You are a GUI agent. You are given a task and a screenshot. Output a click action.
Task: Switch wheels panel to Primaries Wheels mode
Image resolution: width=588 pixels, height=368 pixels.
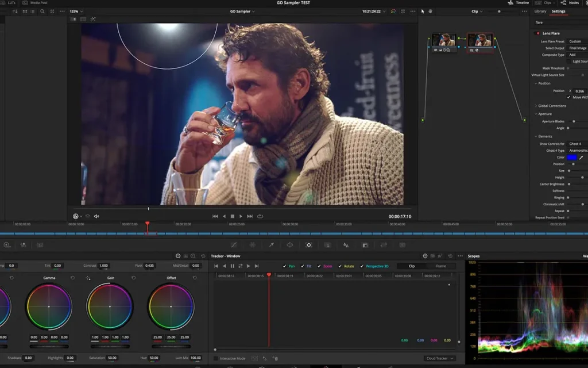tap(178, 256)
